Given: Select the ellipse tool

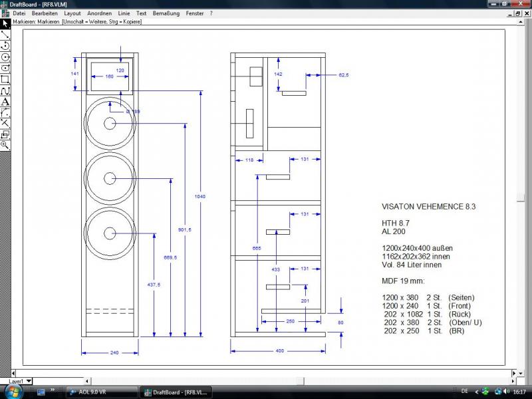Looking at the screenshot, I should 5,68.
